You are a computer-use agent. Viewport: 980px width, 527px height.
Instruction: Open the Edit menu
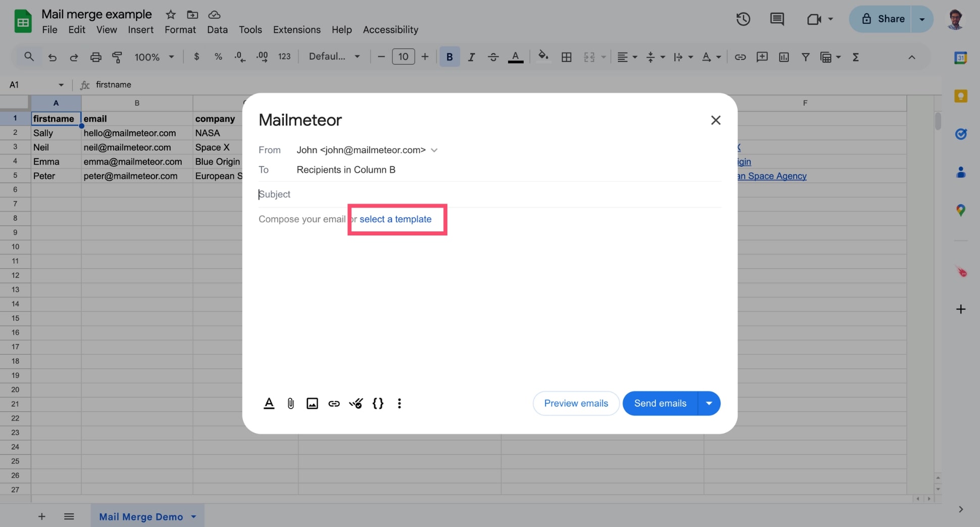click(x=77, y=30)
